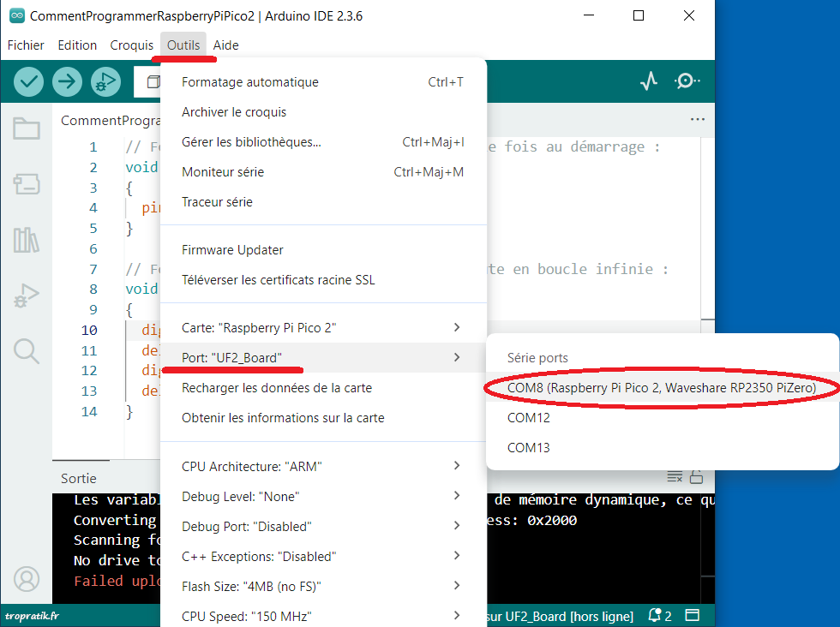The image size is (840, 627).
Task: Start debugging via the toolbar bug icon
Action: click(105, 81)
